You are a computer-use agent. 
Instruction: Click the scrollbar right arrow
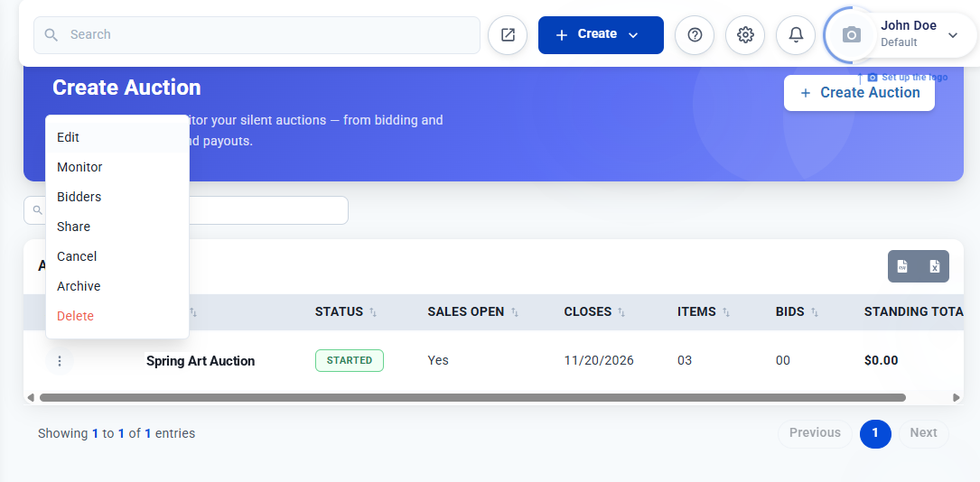pos(957,398)
